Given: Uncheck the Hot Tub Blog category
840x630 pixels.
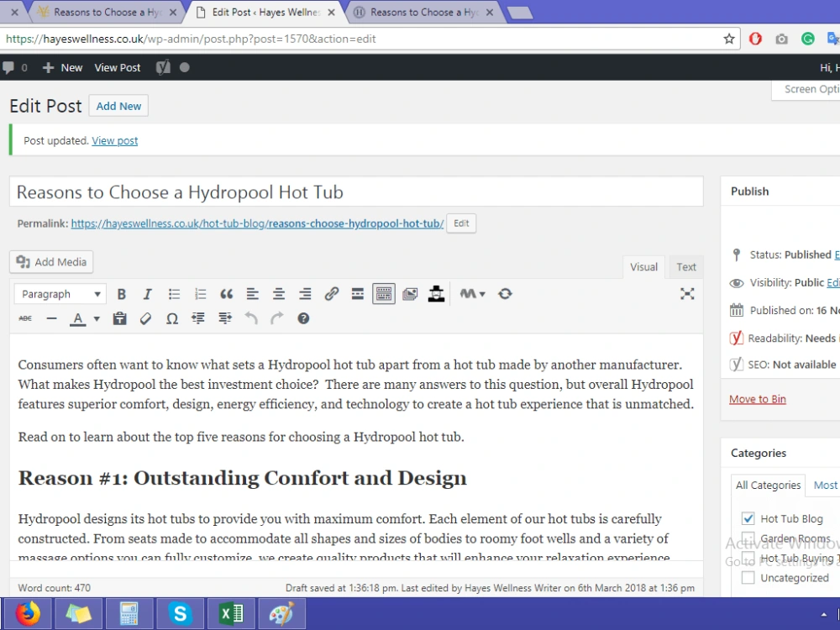Looking at the screenshot, I should (748, 518).
